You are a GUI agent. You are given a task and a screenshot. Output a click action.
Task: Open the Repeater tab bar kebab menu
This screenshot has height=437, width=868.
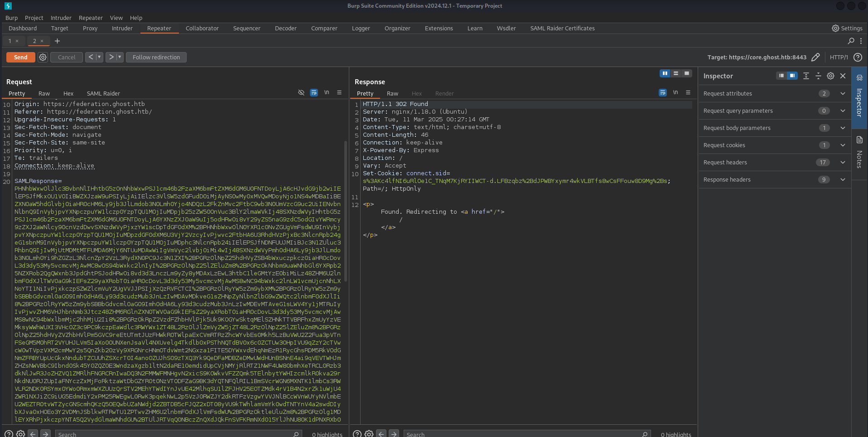861,41
